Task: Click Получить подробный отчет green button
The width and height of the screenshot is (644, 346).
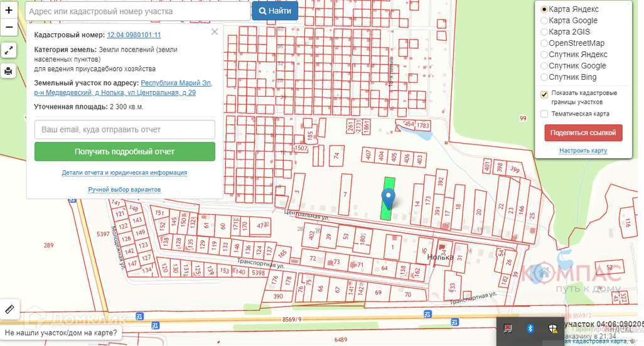Action: (125, 151)
